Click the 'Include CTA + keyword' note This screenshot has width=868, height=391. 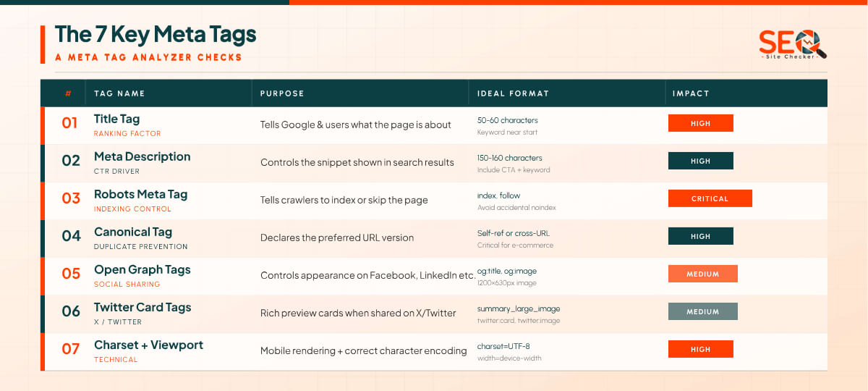tap(514, 170)
